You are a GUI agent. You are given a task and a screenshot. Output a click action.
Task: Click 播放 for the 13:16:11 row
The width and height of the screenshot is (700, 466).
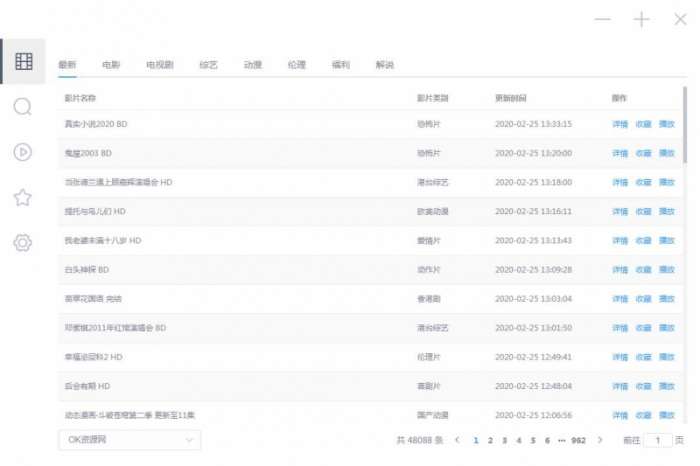pos(667,211)
